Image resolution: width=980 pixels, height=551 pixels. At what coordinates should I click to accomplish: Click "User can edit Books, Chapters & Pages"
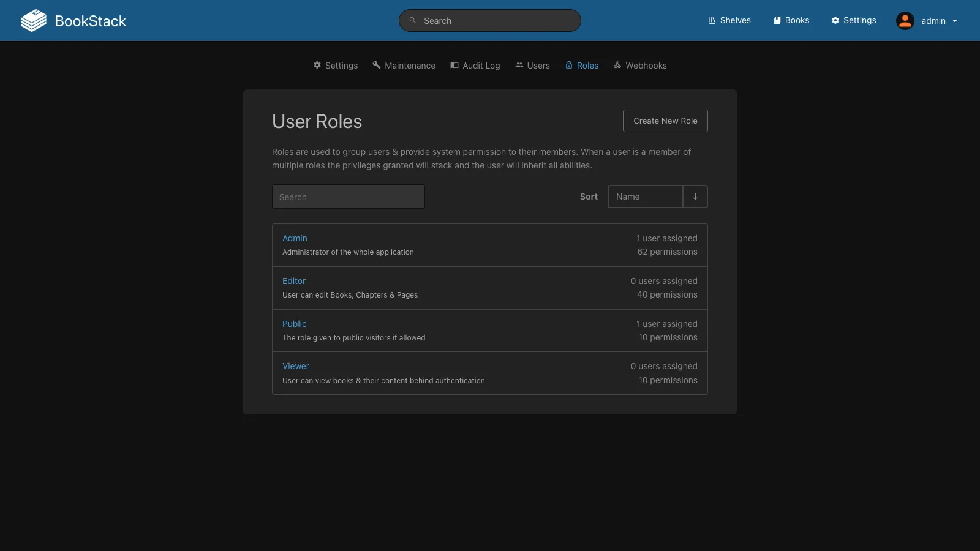click(x=350, y=295)
